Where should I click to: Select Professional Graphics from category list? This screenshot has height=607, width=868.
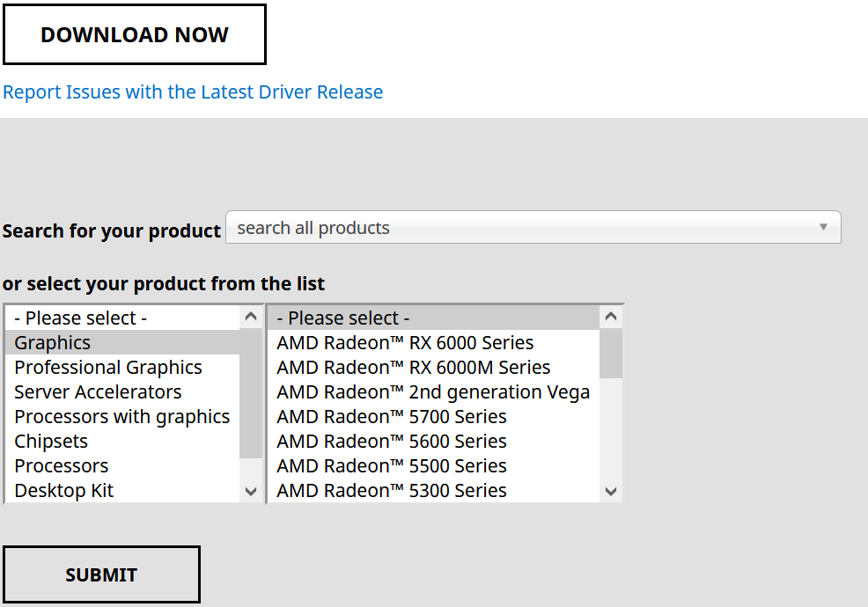[x=108, y=368]
